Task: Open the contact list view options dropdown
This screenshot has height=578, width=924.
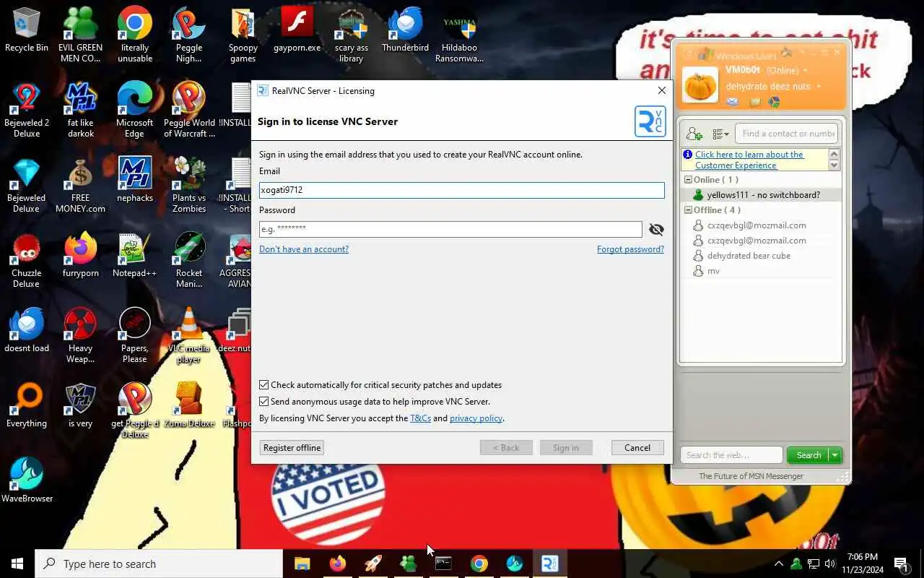Action: coord(720,134)
